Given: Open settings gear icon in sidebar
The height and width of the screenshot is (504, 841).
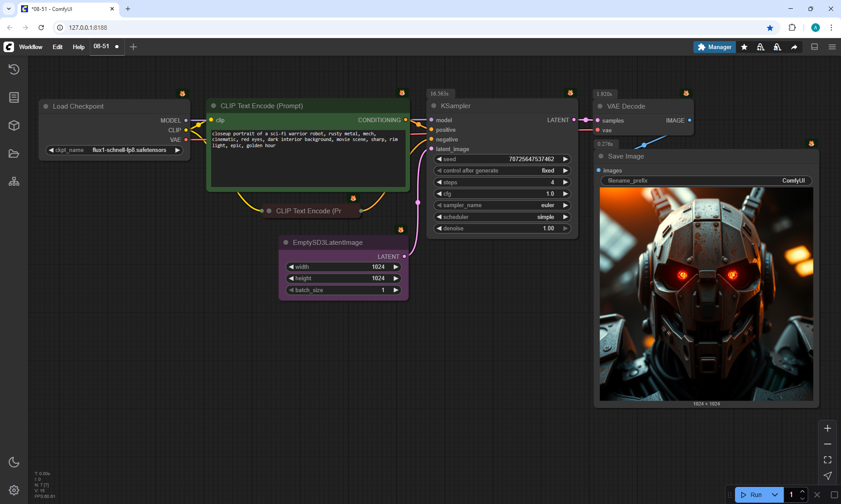Looking at the screenshot, I should pyautogui.click(x=14, y=490).
